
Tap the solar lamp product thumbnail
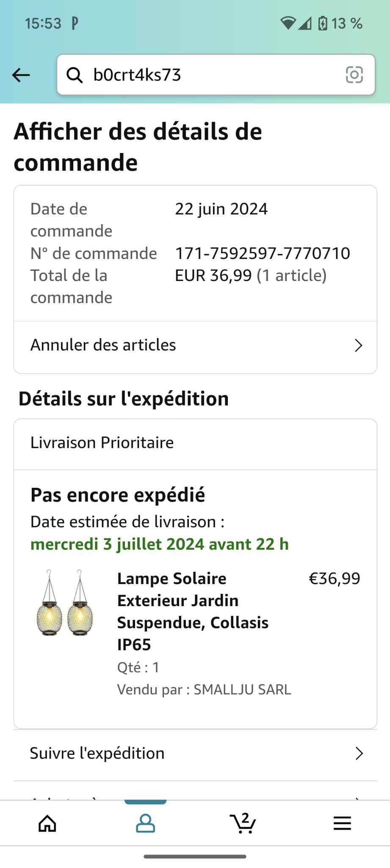click(x=64, y=603)
